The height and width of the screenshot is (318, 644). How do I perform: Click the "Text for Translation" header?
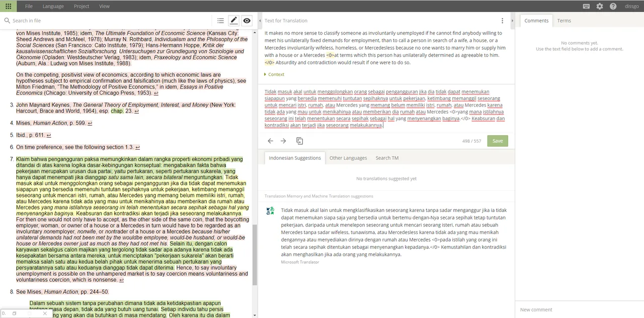coord(286,21)
